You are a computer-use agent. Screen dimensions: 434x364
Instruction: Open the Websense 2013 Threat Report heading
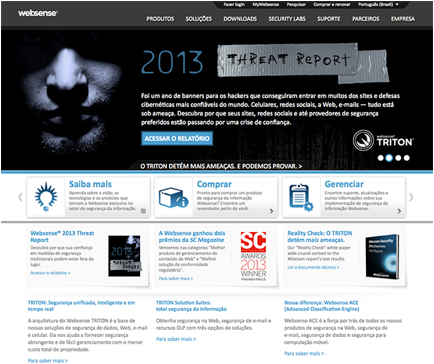(62, 236)
